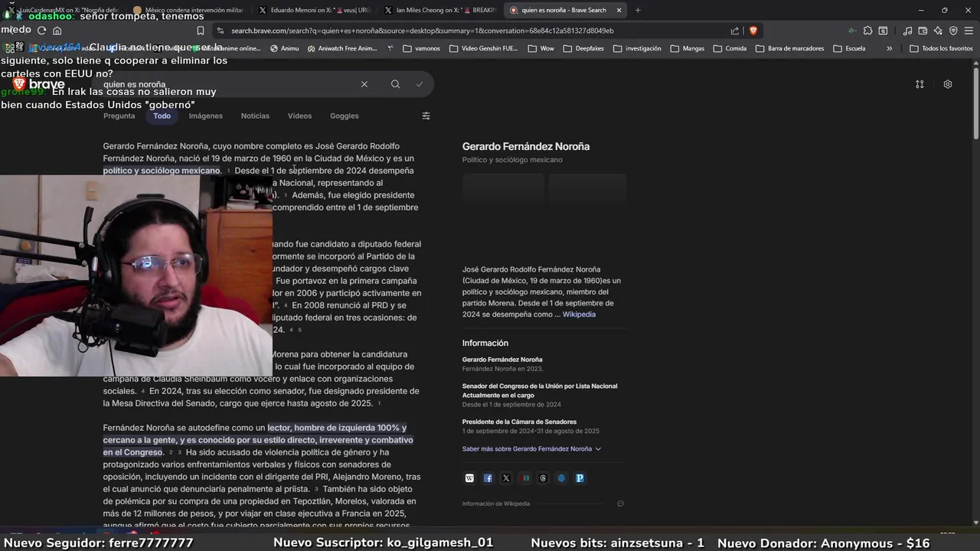This screenshot has width=980, height=551.
Task: Open the Deepfakes bookmarks folder
Action: tap(583, 48)
